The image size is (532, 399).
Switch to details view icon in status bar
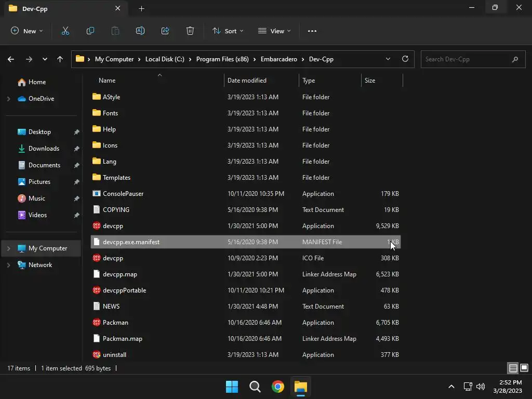[513, 368]
